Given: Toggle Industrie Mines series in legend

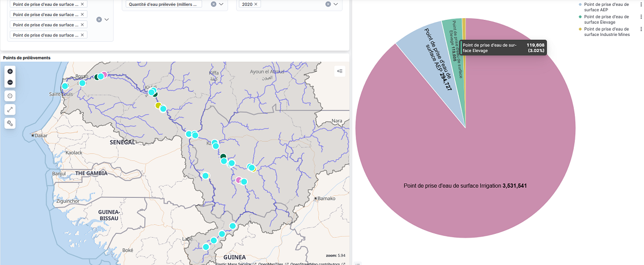Looking at the screenshot, I should pos(608,32).
